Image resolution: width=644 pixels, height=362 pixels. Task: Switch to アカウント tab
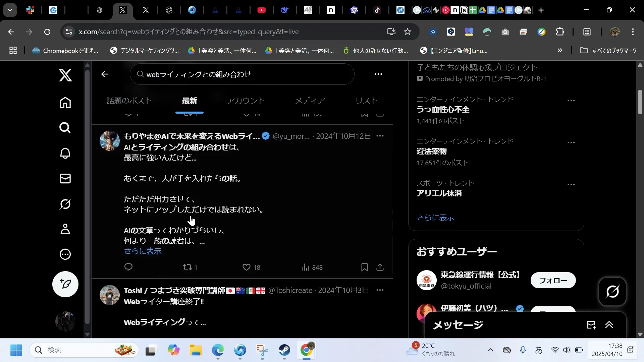click(x=246, y=101)
